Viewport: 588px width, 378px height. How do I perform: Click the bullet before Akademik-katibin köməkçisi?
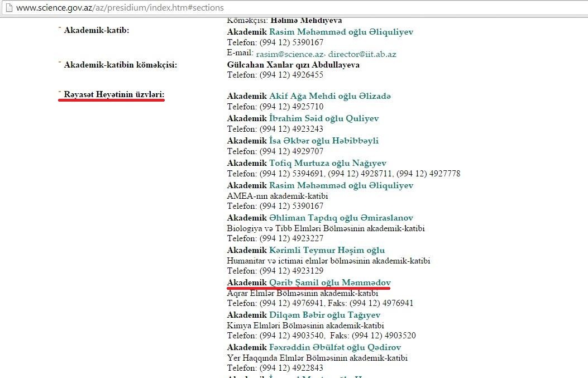pyautogui.click(x=60, y=62)
